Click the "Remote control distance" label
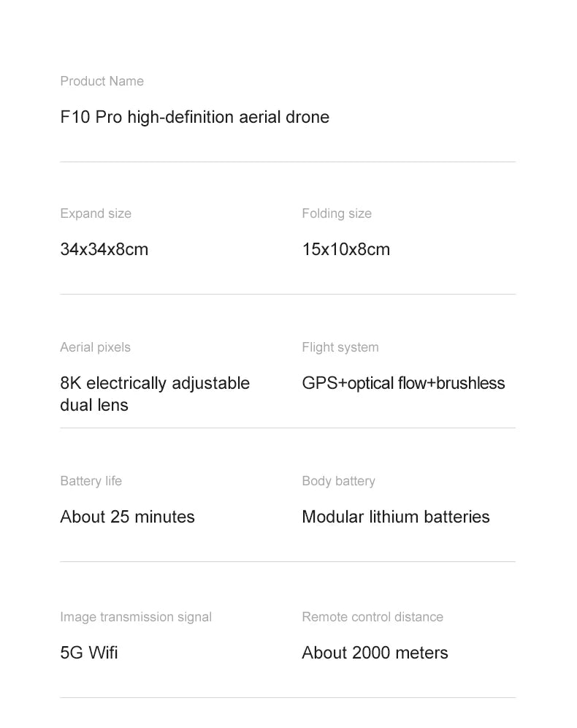Screen dimensions: 577x728 tap(372, 617)
